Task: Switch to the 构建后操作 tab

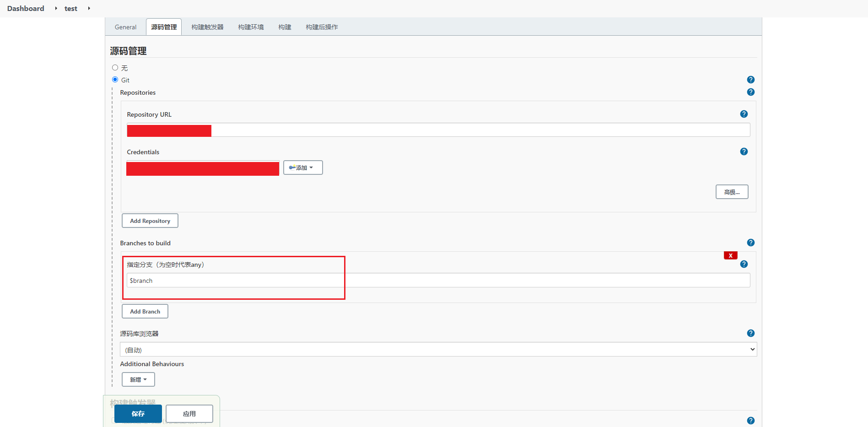Action: 322,27
